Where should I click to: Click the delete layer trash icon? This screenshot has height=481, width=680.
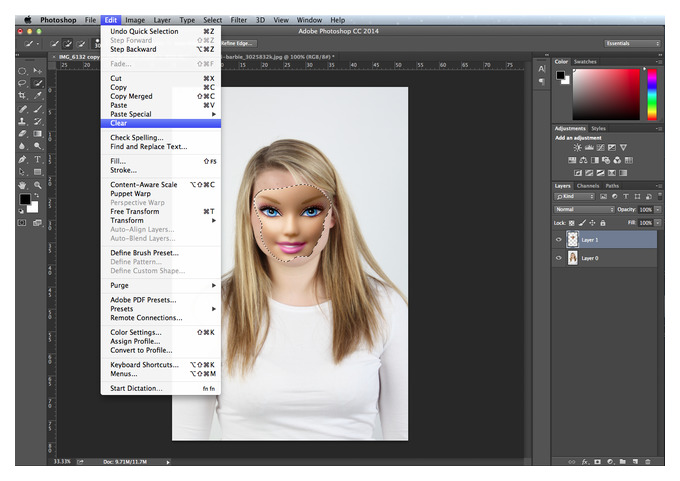(647, 462)
